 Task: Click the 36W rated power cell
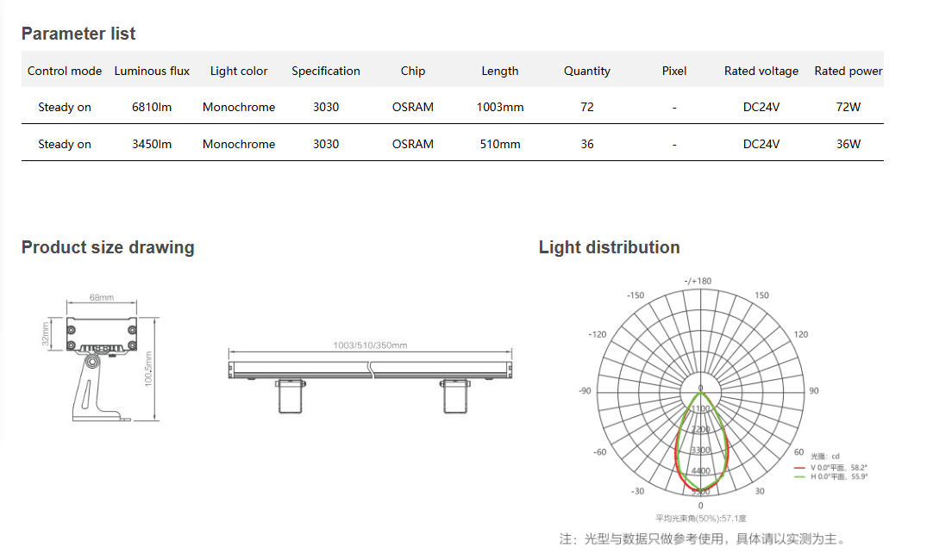[x=848, y=144]
